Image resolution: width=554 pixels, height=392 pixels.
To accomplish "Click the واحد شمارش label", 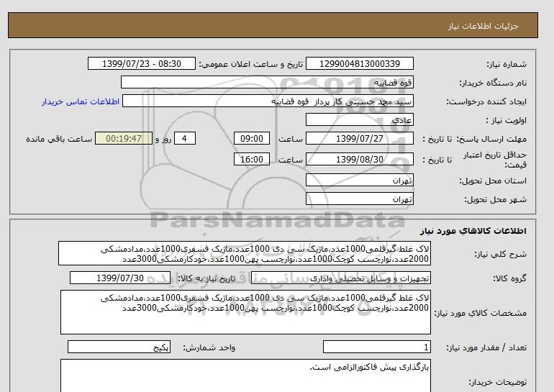I will click(x=209, y=347).
